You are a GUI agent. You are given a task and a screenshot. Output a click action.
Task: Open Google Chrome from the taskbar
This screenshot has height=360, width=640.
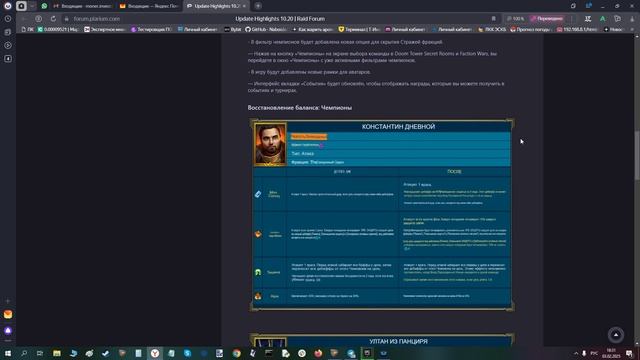coord(236,353)
